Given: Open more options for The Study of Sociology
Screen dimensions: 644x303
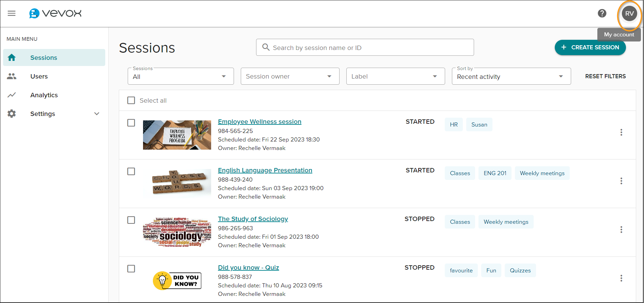Looking at the screenshot, I should (621, 230).
